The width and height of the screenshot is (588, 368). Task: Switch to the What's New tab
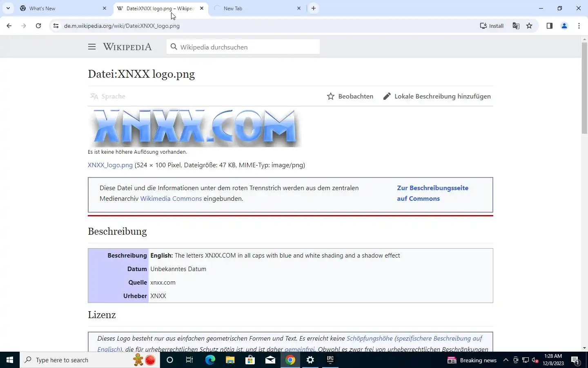[x=63, y=8]
